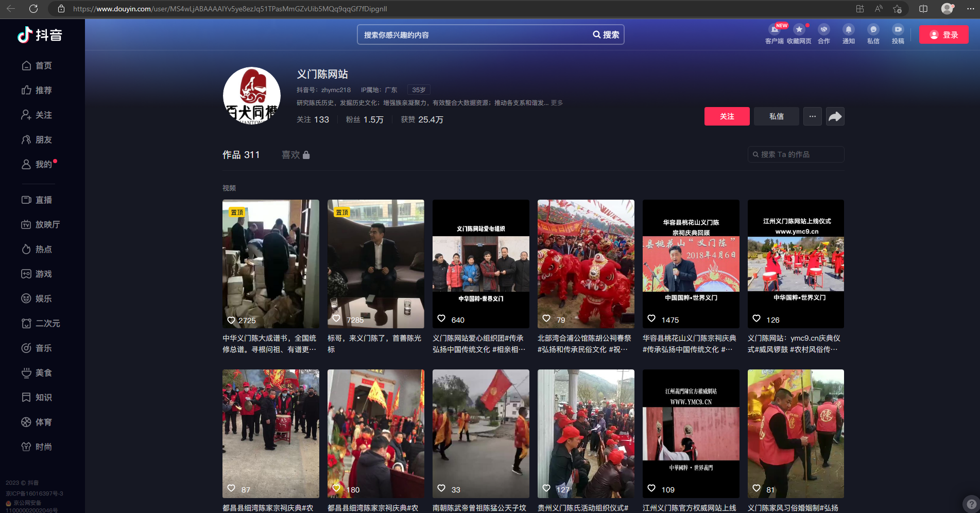
Task: Open the 客户端 download icon
Action: [x=774, y=30]
